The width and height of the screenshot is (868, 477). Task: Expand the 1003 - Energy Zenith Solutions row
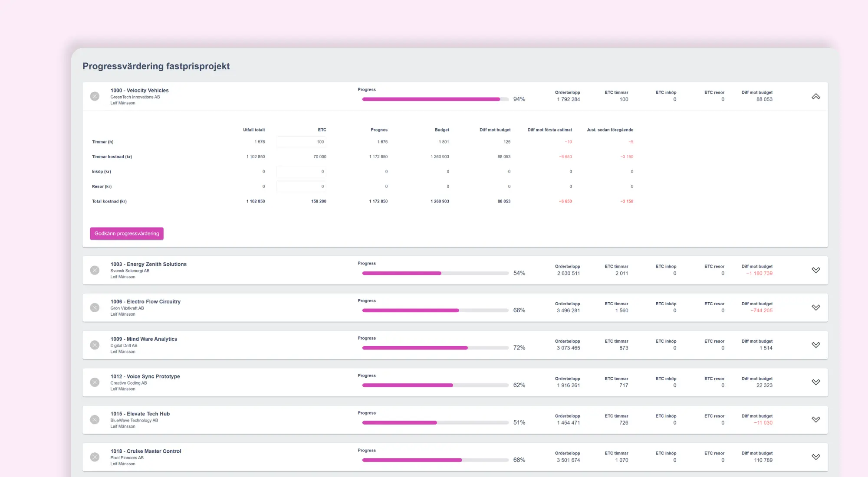coord(816,270)
